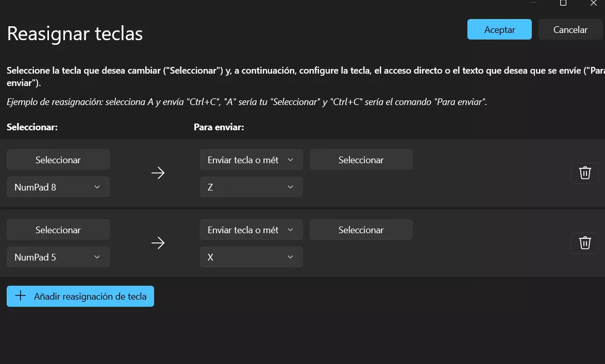Expand the X target key dropdown
605x364 pixels.
pyautogui.click(x=251, y=257)
